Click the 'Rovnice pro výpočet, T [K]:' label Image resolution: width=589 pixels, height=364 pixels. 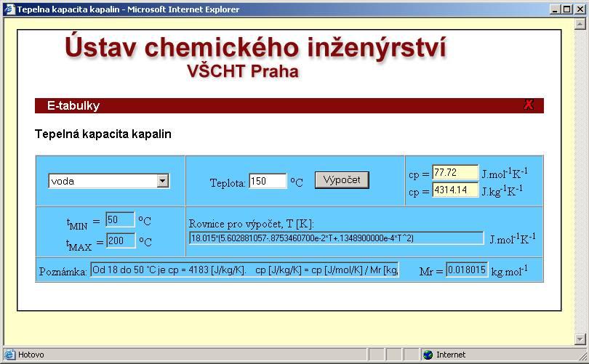(x=252, y=224)
